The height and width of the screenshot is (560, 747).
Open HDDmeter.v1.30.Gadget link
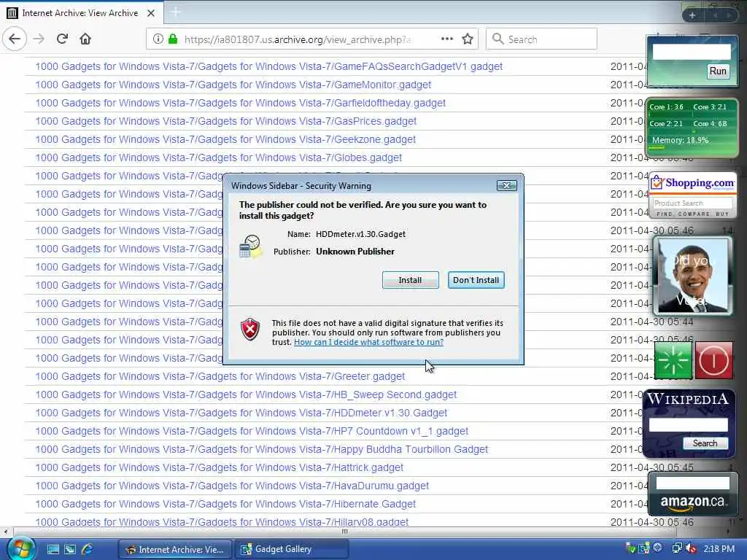coord(241,413)
